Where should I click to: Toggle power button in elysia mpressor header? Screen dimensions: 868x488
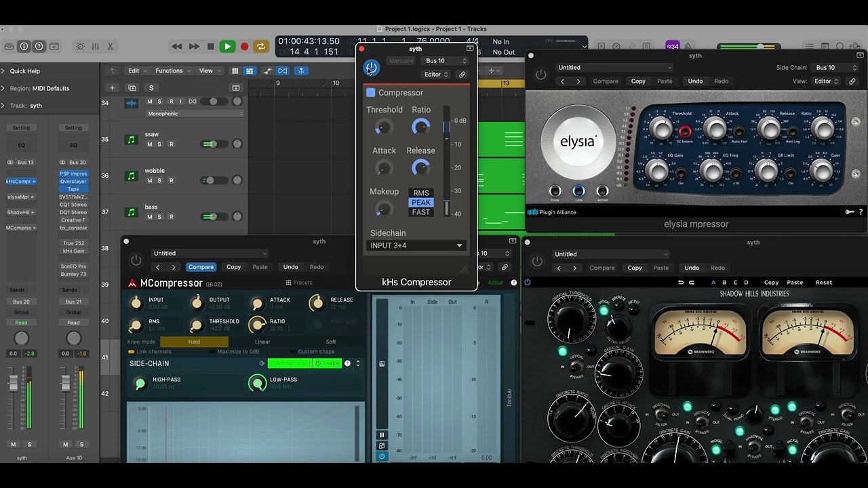pos(540,75)
